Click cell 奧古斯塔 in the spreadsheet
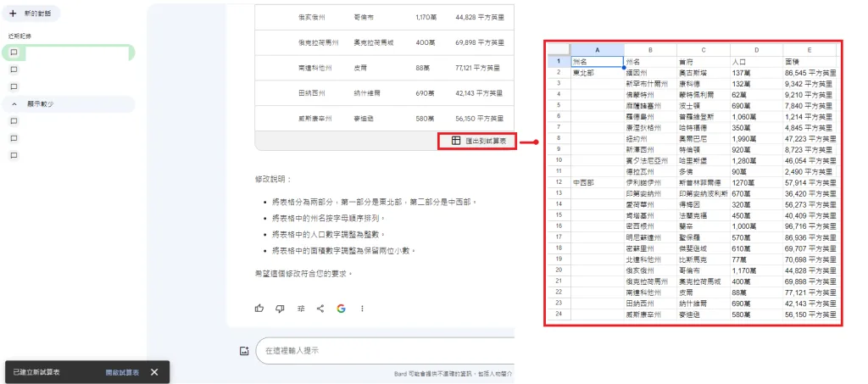The height and width of the screenshot is (384, 868). click(x=703, y=73)
